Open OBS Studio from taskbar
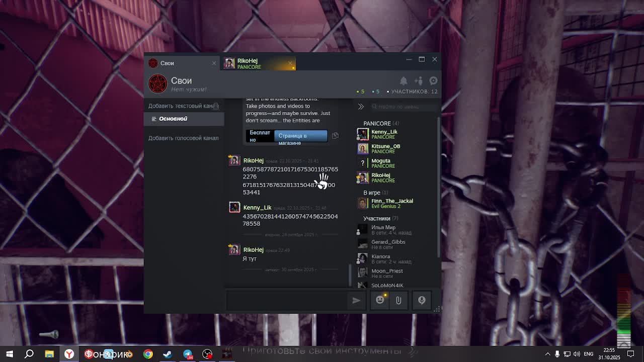The image size is (644, 362). pyautogui.click(x=207, y=354)
